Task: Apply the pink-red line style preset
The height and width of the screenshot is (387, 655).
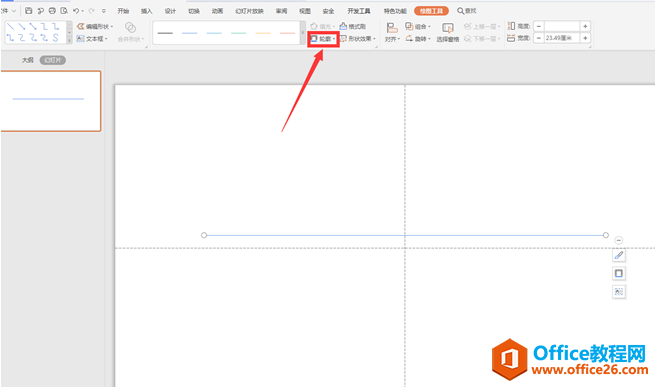Action: click(x=287, y=33)
